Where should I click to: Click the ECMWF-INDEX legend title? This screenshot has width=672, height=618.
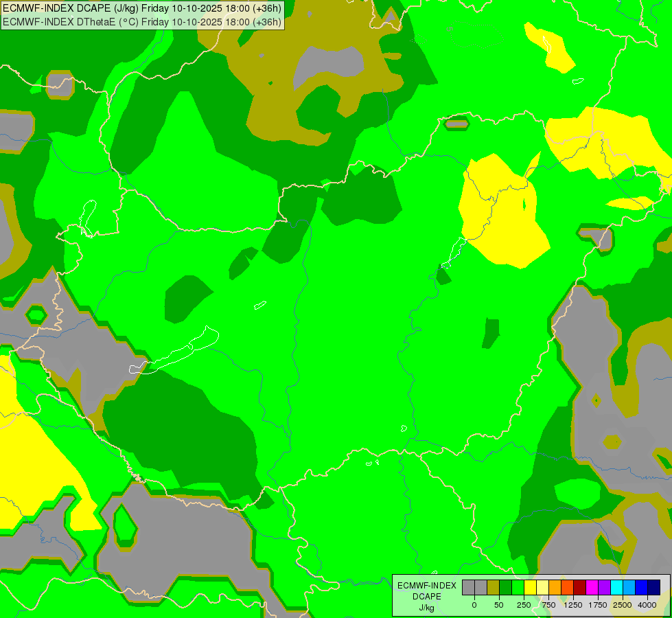pyautogui.click(x=427, y=586)
